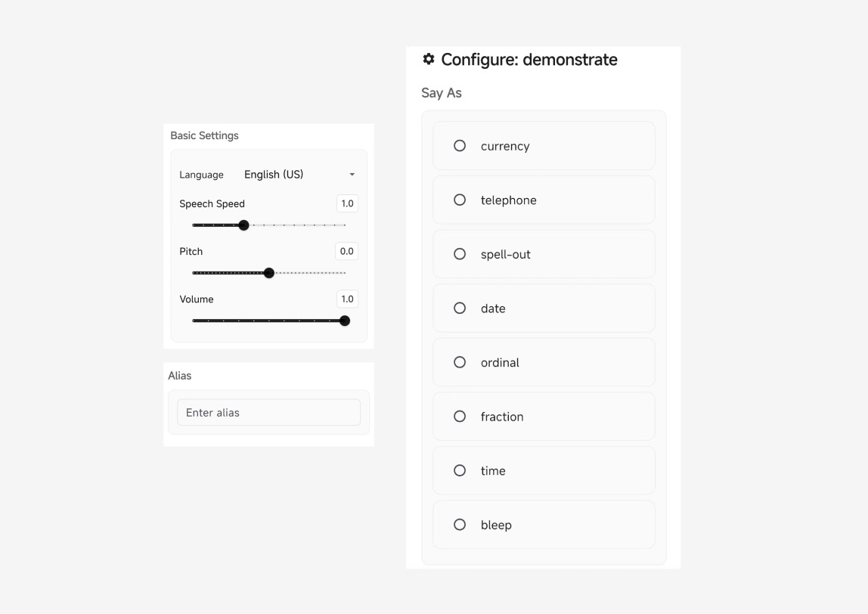Choose the time say-as option
The width and height of the screenshot is (868, 614).
[x=460, y=470]
